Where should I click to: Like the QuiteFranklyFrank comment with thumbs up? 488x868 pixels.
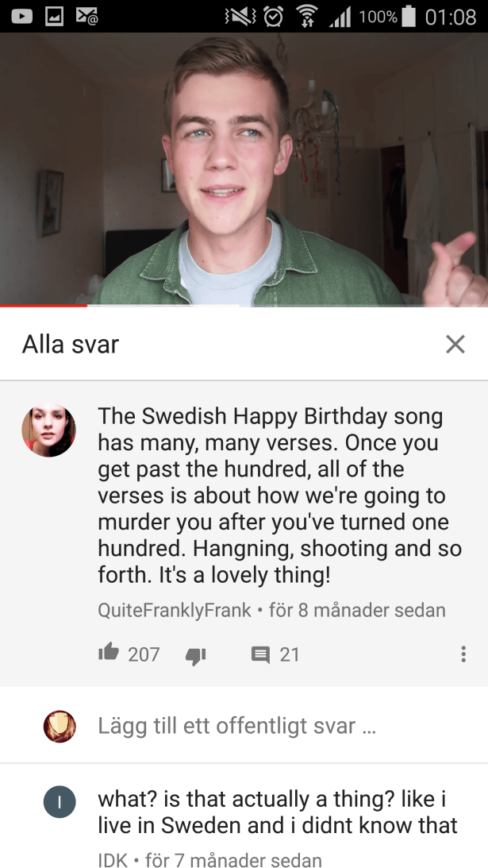click(x=109, y=654)
